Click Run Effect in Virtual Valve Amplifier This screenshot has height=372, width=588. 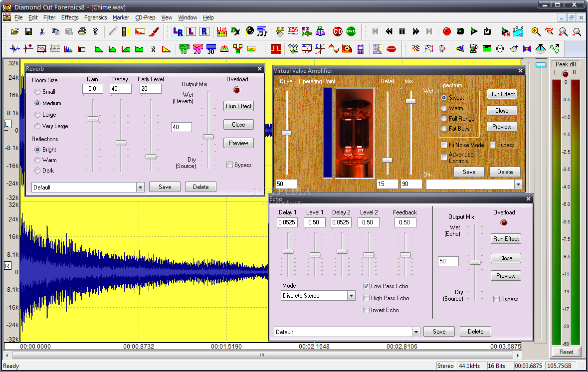tap(502, 94)
